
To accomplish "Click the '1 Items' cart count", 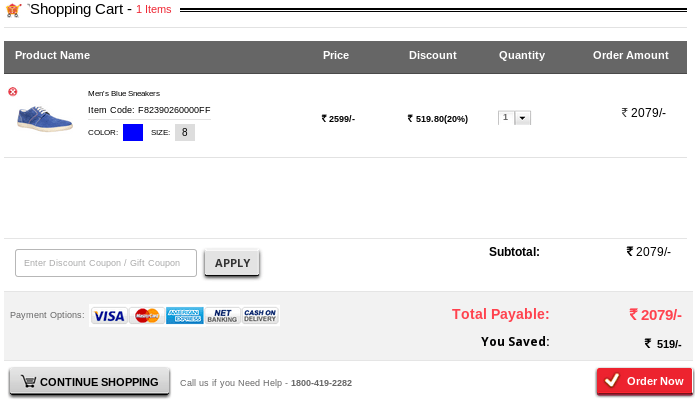I will (153, 9).
